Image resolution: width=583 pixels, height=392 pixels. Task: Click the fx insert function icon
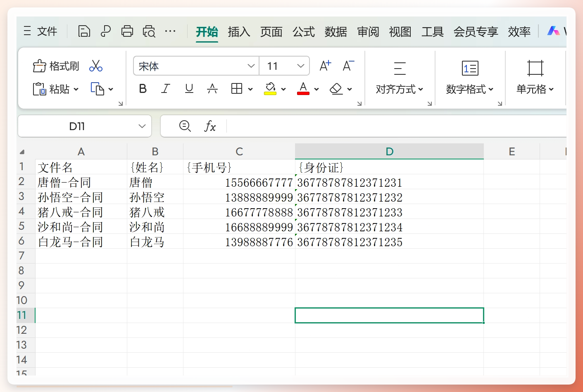click(x=210, y=126)
